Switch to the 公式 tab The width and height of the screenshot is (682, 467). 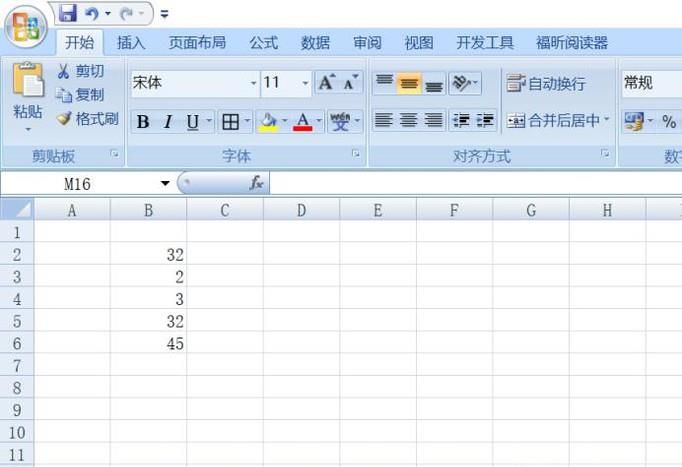point(264,43)
